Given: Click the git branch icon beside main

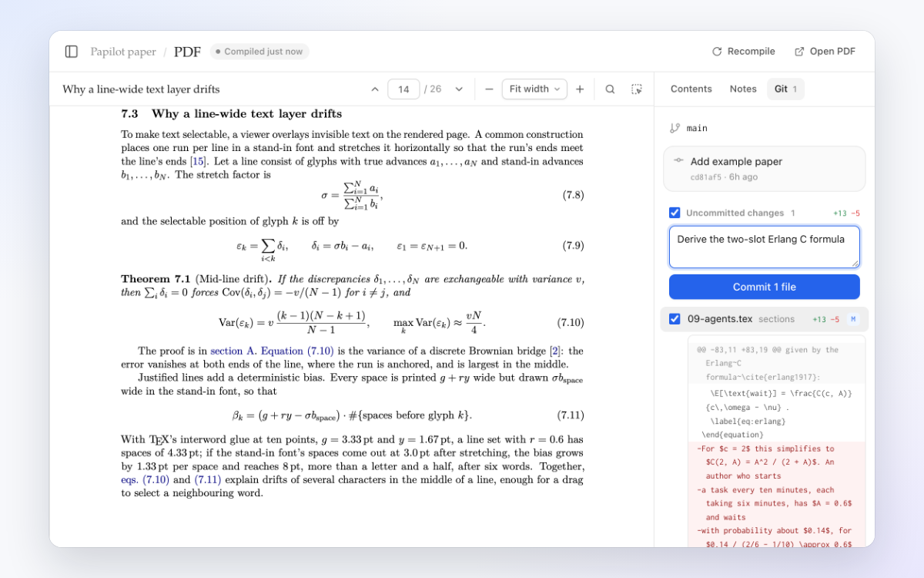Looking at the screenshot, I should tap(675, 128).
